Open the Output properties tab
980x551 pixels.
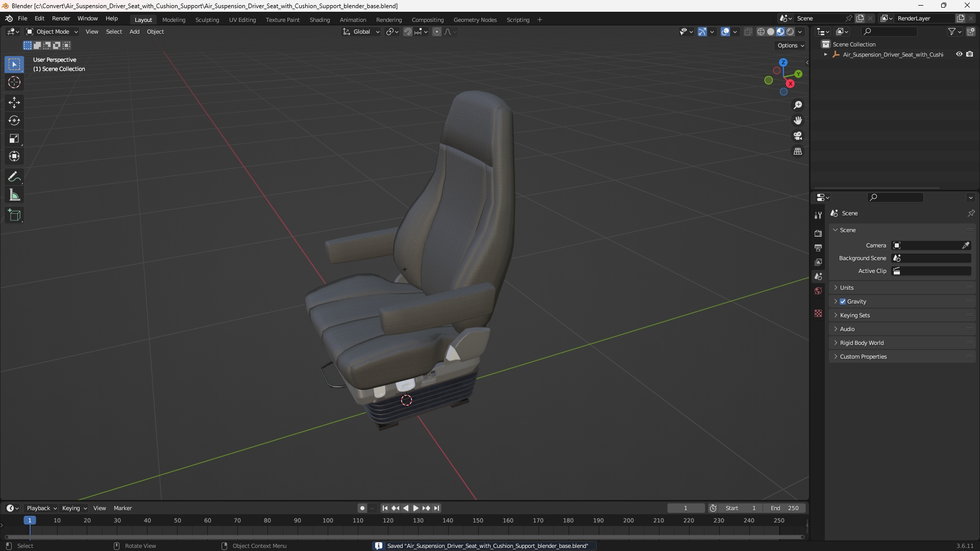click(x=818, y=247)
